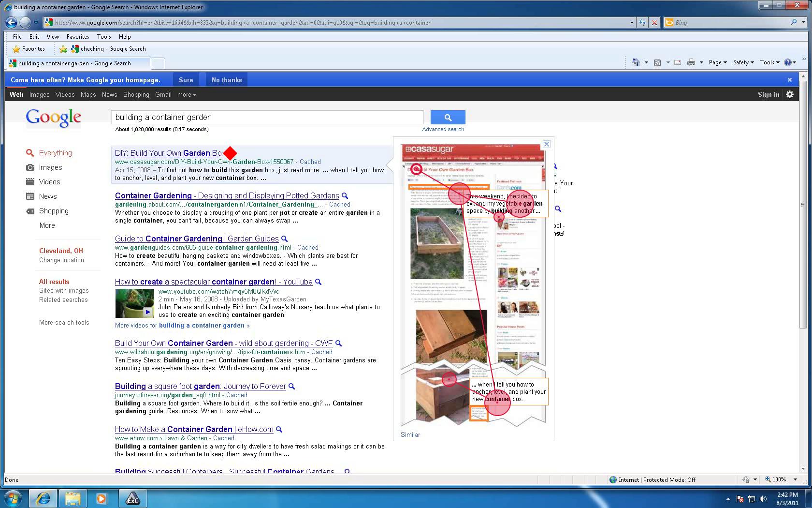Image resolution: width=812 pixels, height=508 pixels.
Task: Expand the Safety menu dropdown
Action: [x=743, y=62]
